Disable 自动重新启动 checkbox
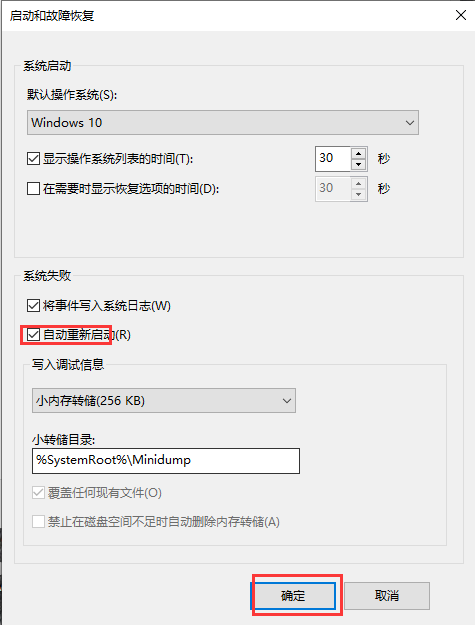 click(33, 335)
